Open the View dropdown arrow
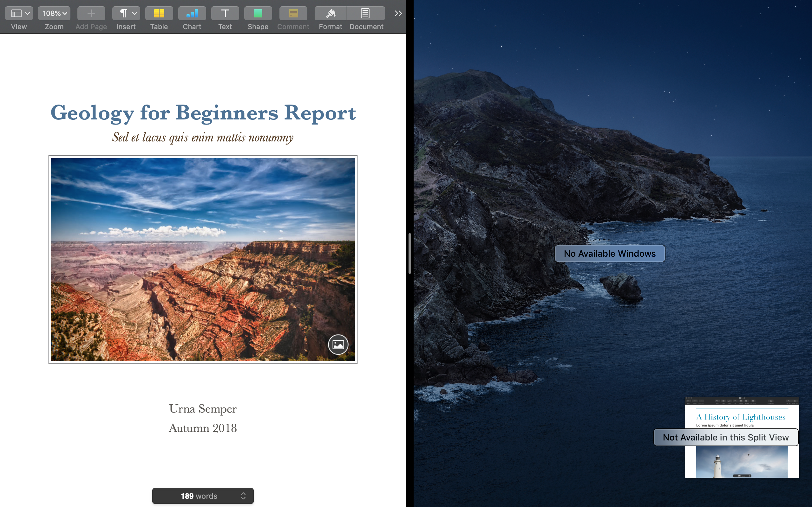The image size is (812, 507). pos(28,13)
